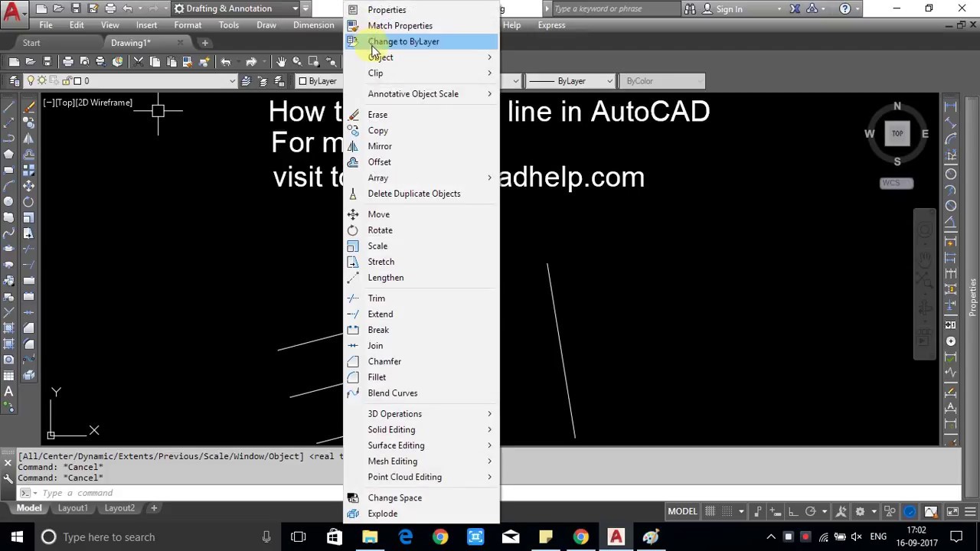
Task: Click the Workspace Switching gear icon
Action: tap(860, 511)
